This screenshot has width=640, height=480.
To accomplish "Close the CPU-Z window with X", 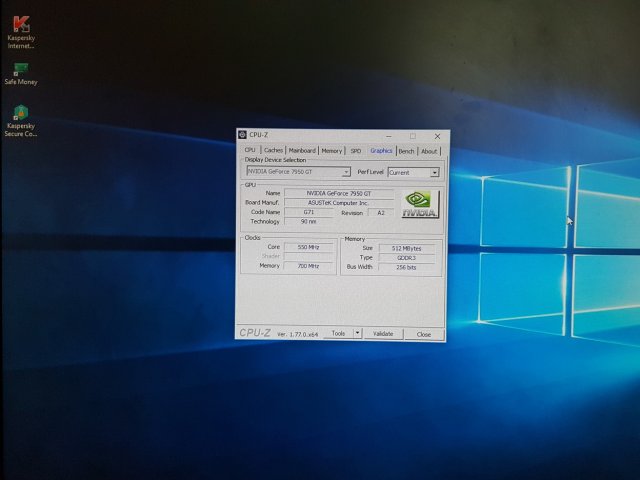I will tap(437, 136).
